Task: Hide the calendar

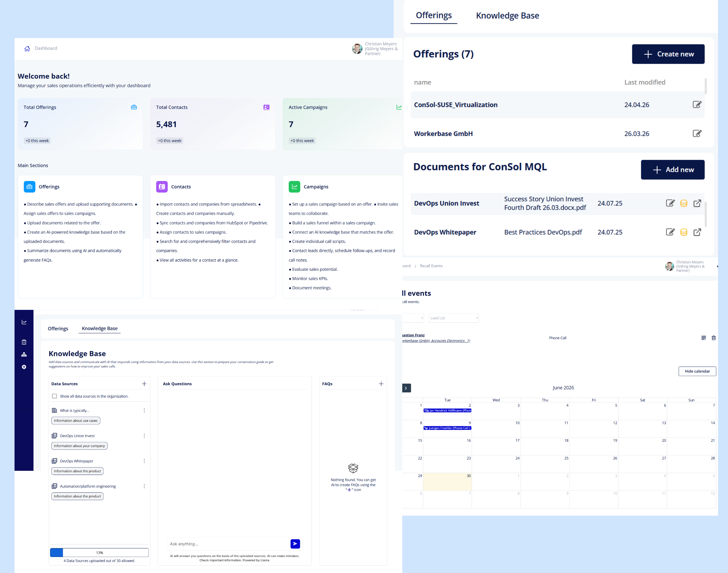Action: [x=697, y=371]
